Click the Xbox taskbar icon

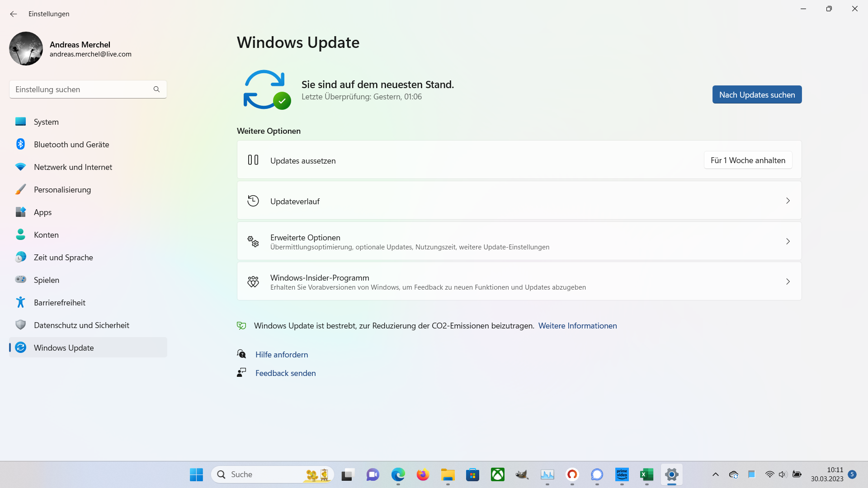click(x=497, y=474)
